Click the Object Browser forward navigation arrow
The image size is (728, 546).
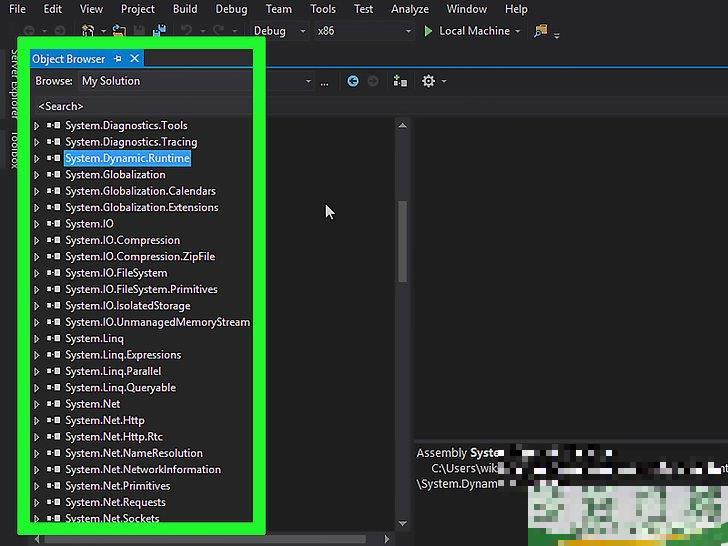[x=373, y=81]
